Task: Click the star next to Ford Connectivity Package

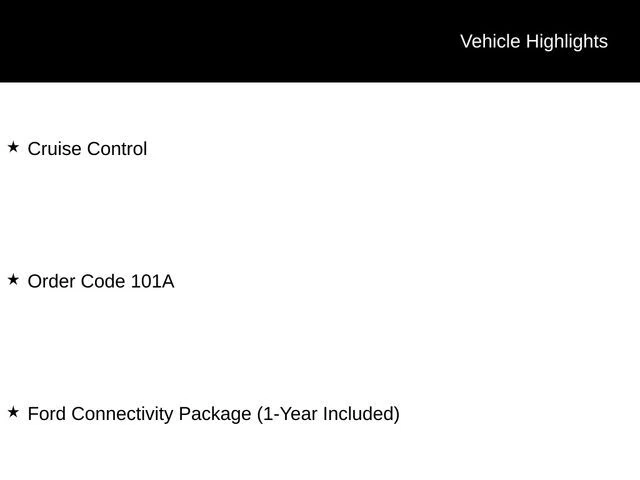Action: 13,412
